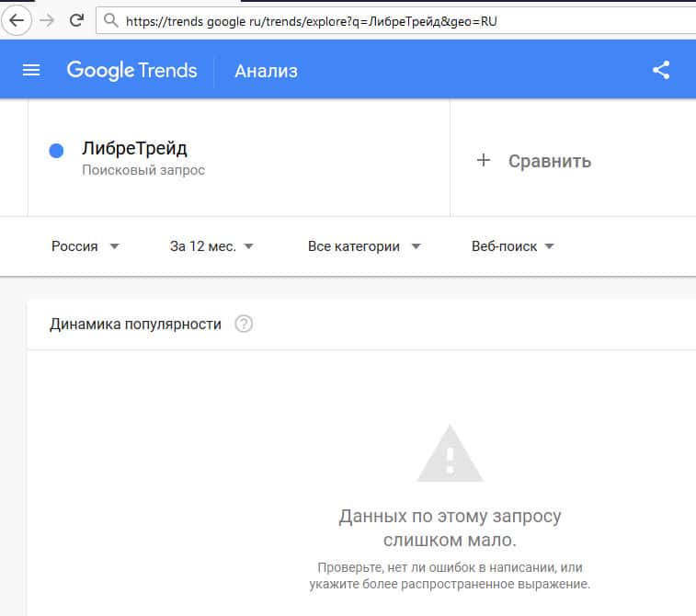696x616 pixels.
Task: Open the Все категории dropdown
Action: (x=364, y=246)
